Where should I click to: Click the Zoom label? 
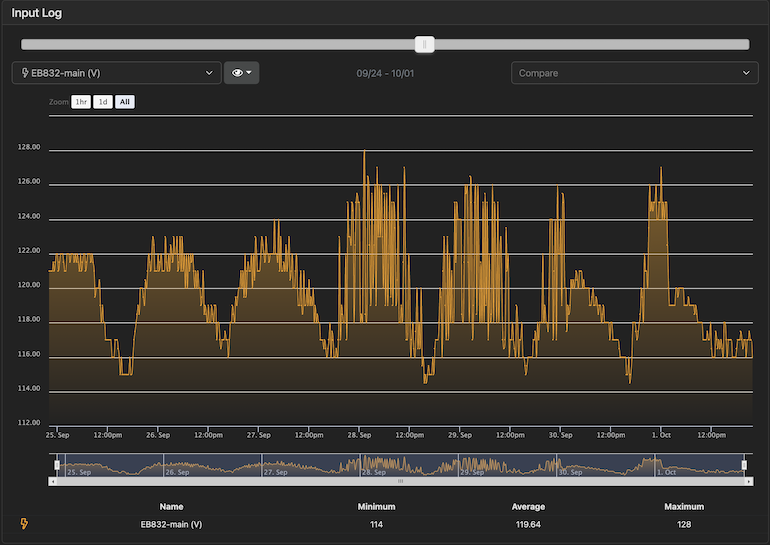(58, 102)
